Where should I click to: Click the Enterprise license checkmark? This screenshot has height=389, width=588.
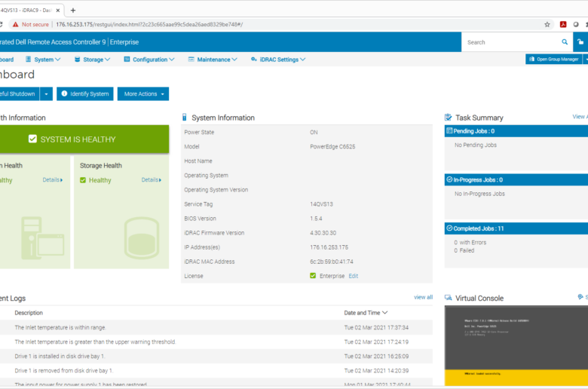(313, 276)
